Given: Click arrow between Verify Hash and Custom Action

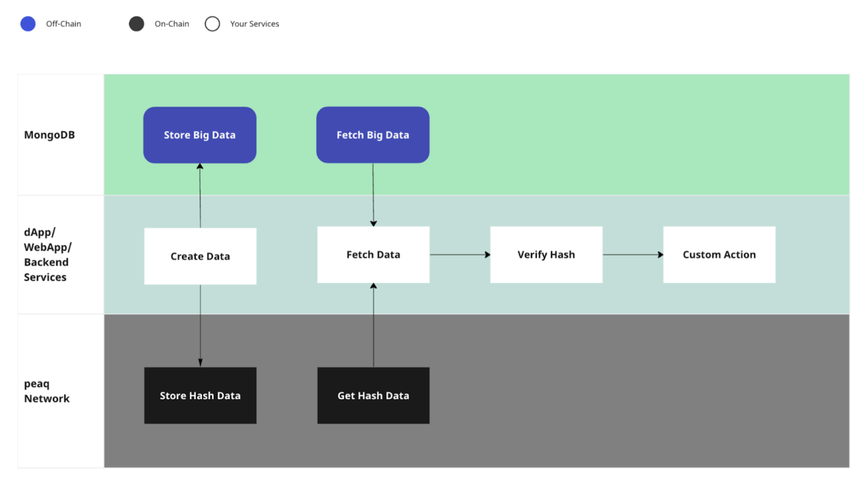Looking at the screenshot, I should pyautogui.click(x=633, y=254).
